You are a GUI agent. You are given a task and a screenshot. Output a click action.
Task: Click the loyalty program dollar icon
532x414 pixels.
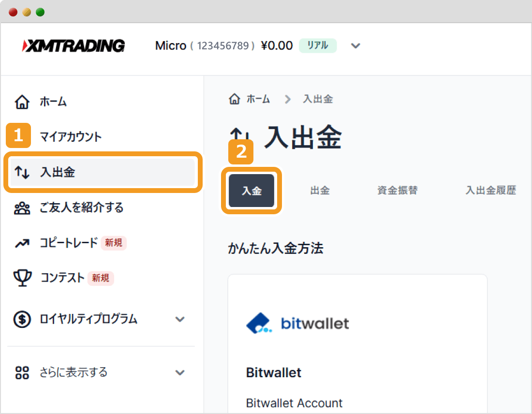pyautogui.click(x=22, y=319)
